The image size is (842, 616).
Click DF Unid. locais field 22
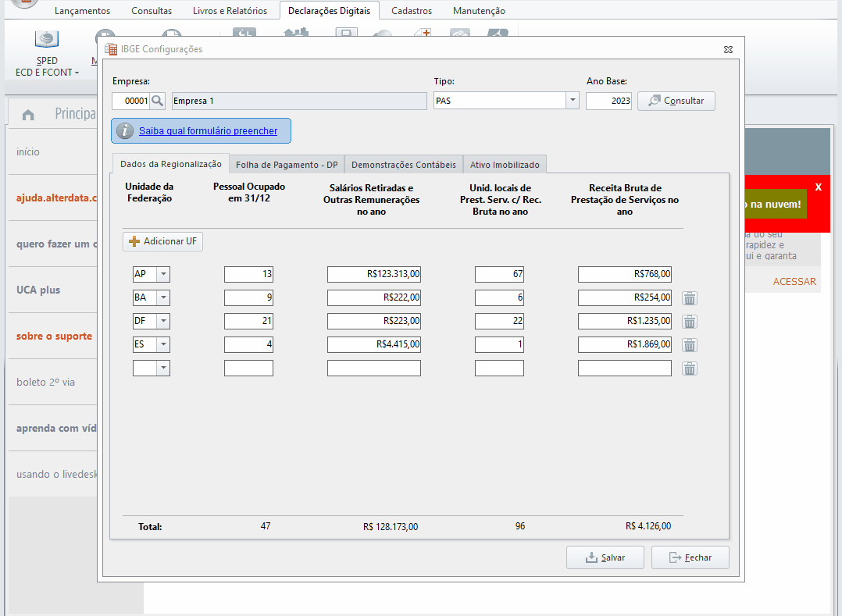(499, 322)
